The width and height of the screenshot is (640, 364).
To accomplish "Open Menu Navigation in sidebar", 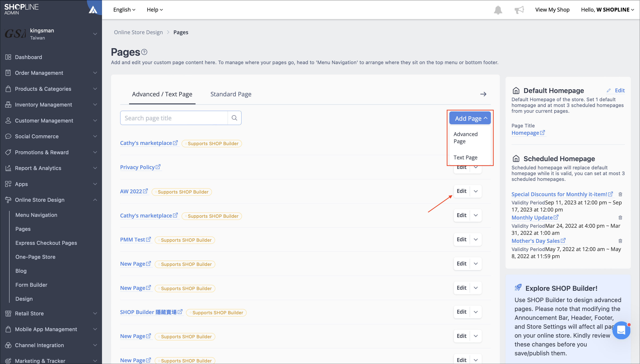I will click(x=36, y=215).
